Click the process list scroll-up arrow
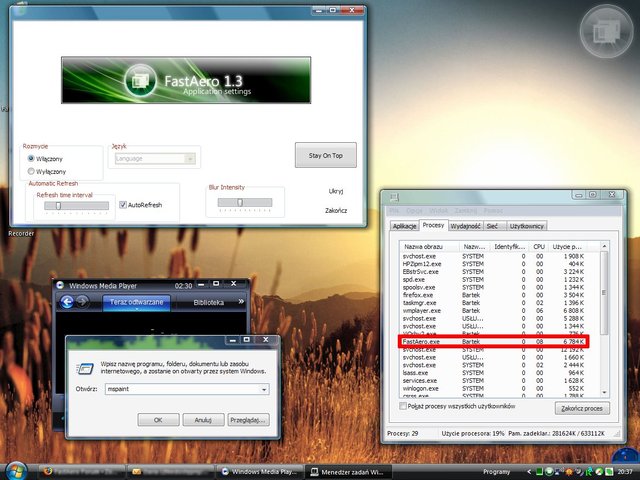Image resolution: width=640 pixels, height=480 pixels. [x=604, y=247]
